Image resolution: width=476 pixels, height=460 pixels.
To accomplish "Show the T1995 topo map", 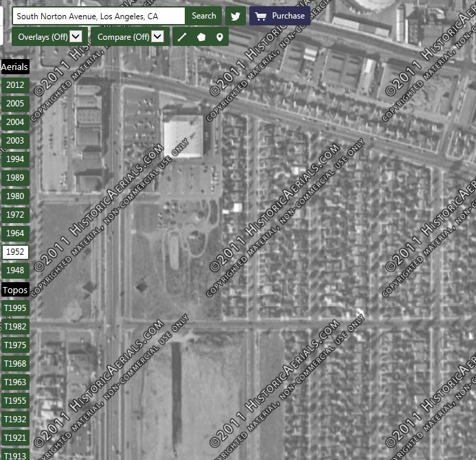I will tap(15, 308).
